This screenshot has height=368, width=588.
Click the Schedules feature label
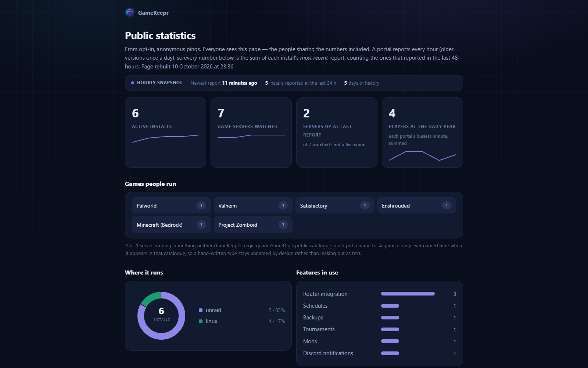pos(315,306)
